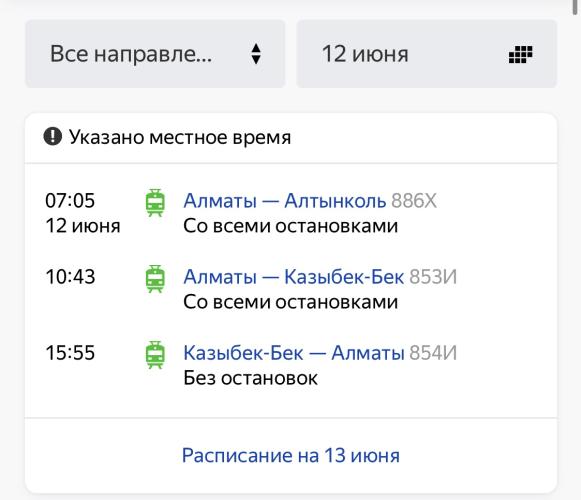Click train icon beside the 15:55 departure
The image size is (581, 500).
pos(155,355)
